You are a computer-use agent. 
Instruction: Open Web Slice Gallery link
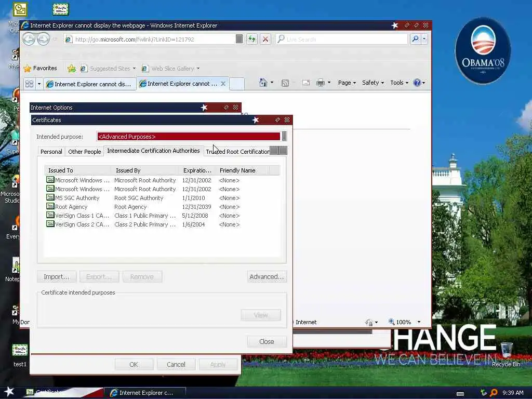[x=170, y=69]
